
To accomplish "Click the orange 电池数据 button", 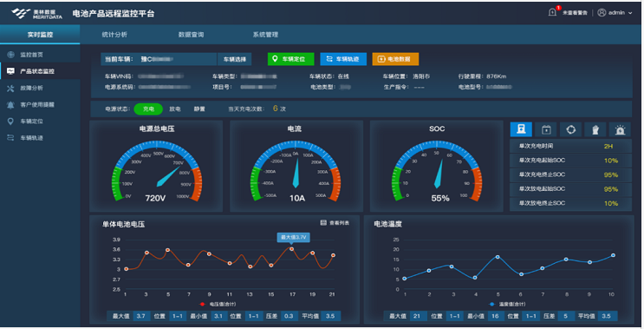I will click(395, 59).
